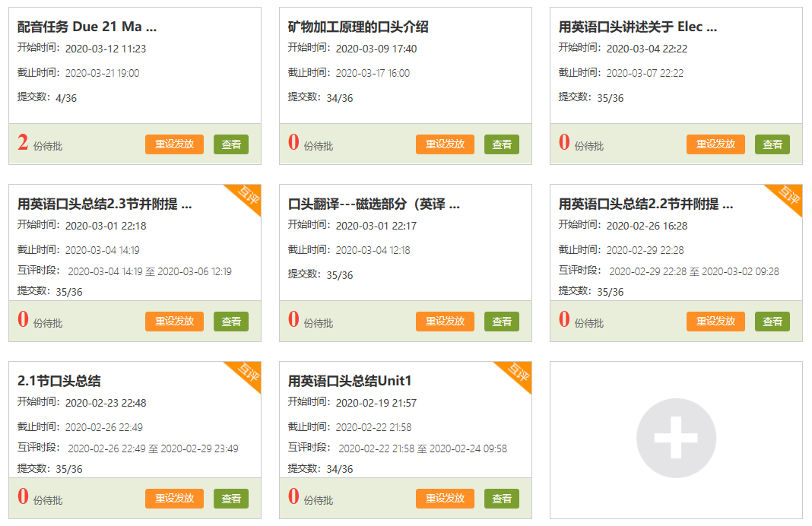812x526 pixels.
Task: Click 重设发放 on 用英语口头讲述关于 Elec card
Action: [715, 144]
